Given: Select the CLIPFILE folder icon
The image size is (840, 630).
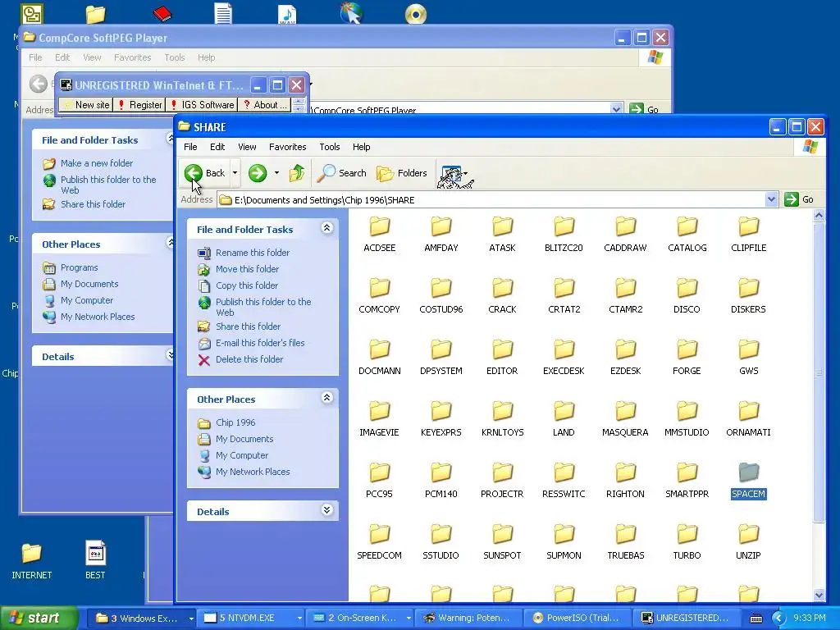Looking at the screenshot, I should pyautogui.click(x=748, y=226).
